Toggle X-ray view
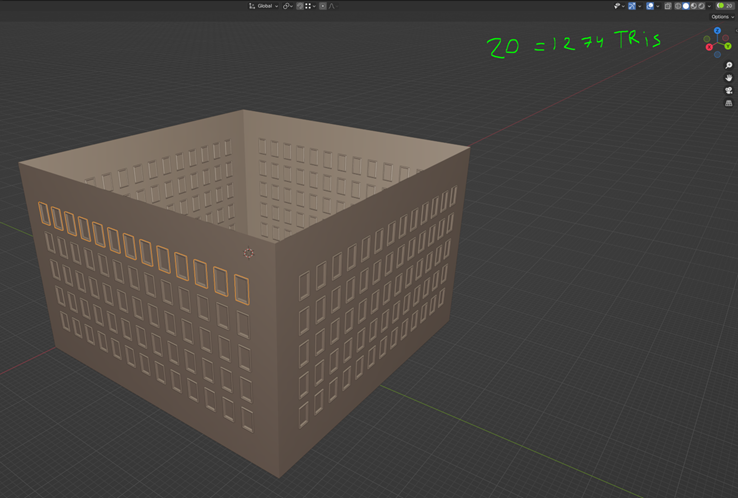Screen dimensions: 738x498 [666, 6]
